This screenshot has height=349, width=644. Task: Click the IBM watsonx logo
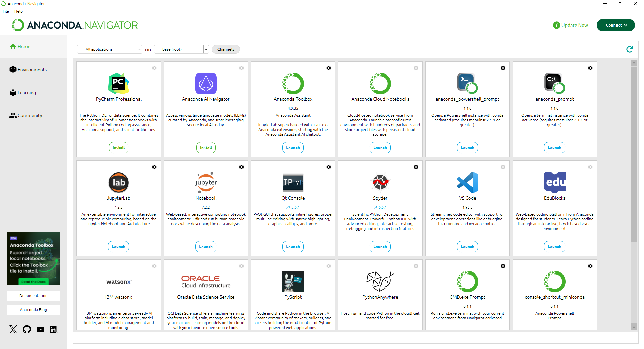(x=119, y=282)
